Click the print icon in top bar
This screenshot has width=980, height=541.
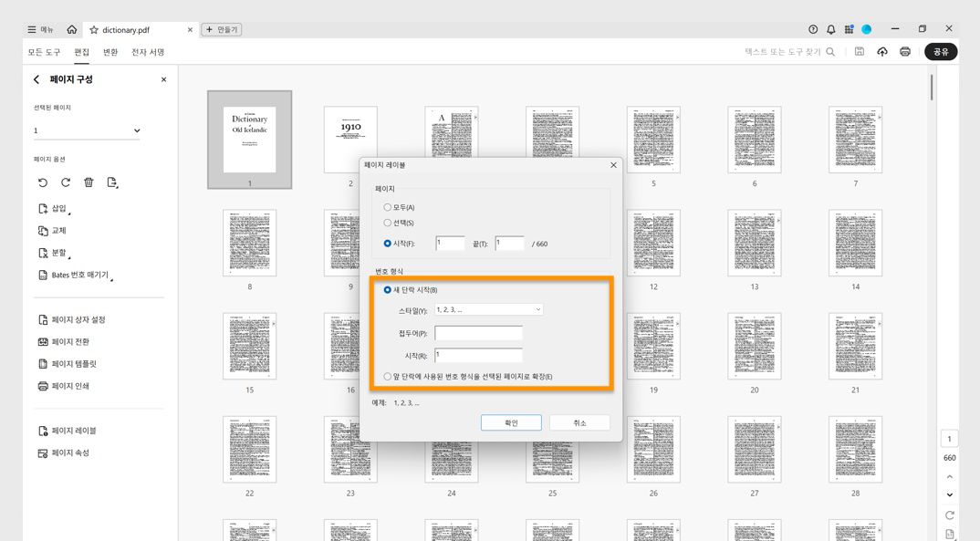pos(905,52)
